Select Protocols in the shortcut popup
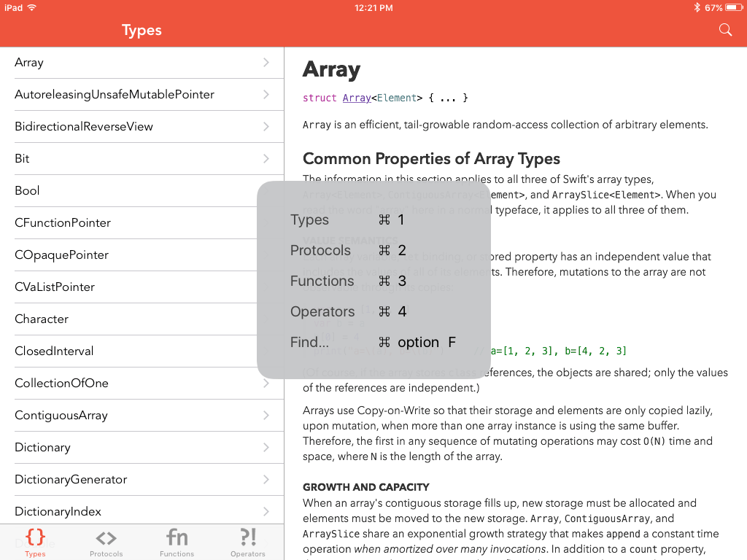This screenshot has width=747, height=560. tap(321, 250)
